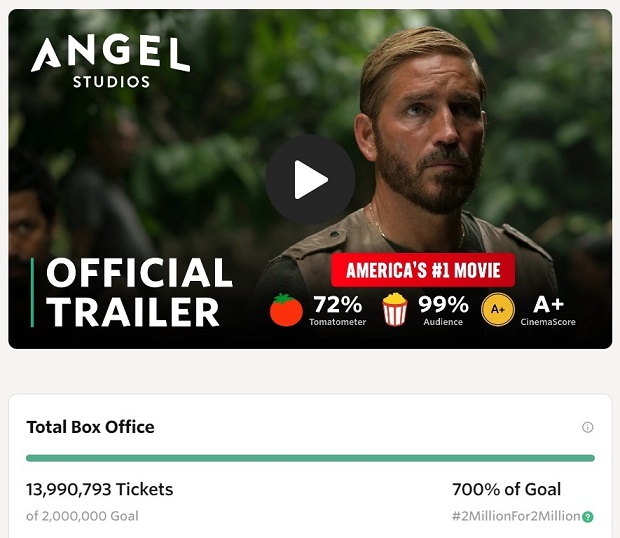Image resolution: width=620 pixels, height=538 pixels.
Task: Open the Total Box Office info icon
Action: pos(588,427)
